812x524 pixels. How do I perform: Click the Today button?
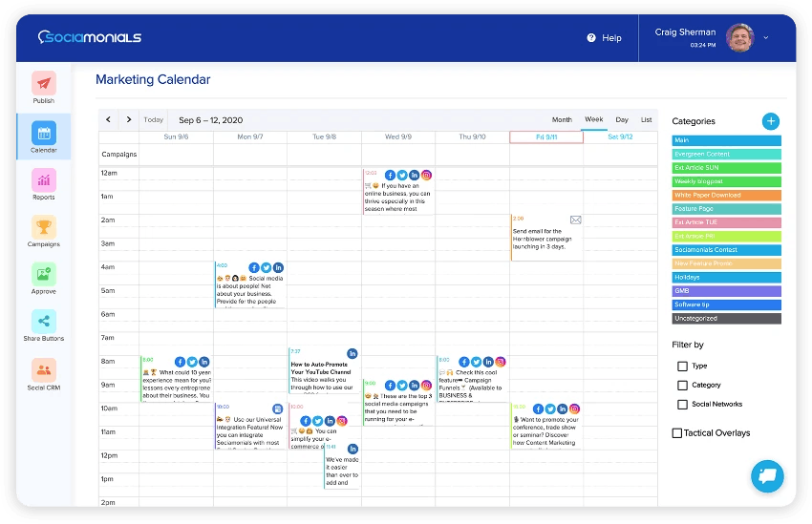pos(154,120)
